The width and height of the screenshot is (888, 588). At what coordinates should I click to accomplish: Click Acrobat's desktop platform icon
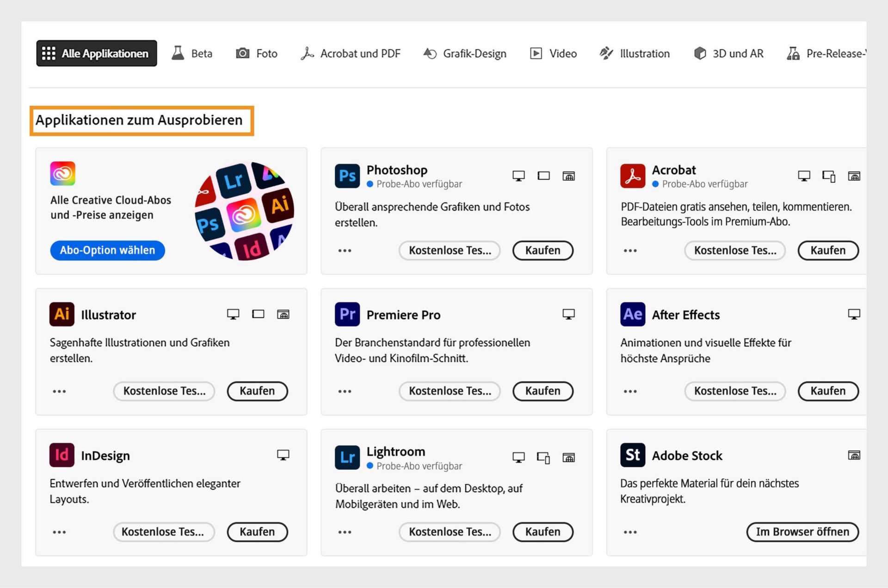point(804,176)
